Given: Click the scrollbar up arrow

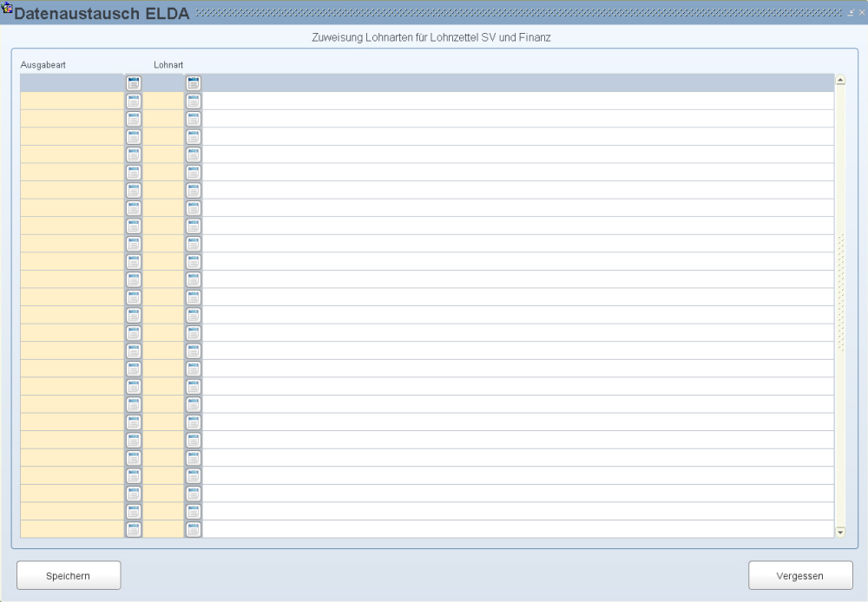Looking at the screenshot, I should coord(840,80).
